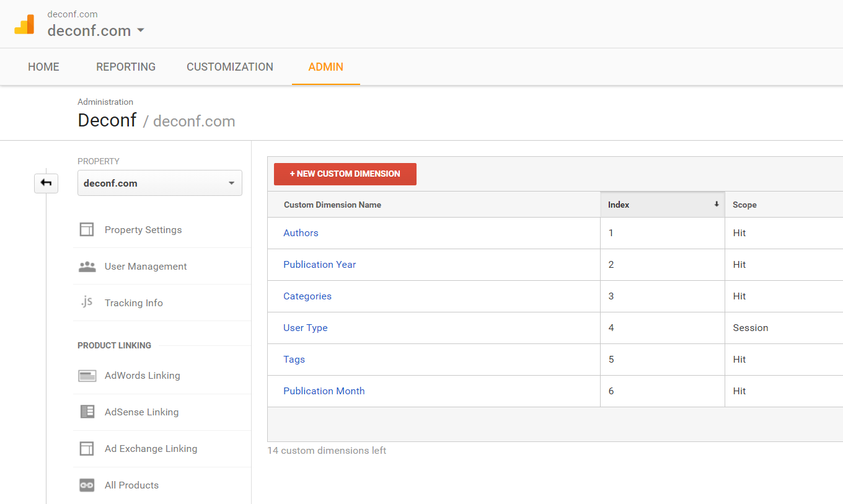The height and width of the screenshot is (504, 843).
Task: Open Ad Exchange Linking via its icon
Action: 86,448
